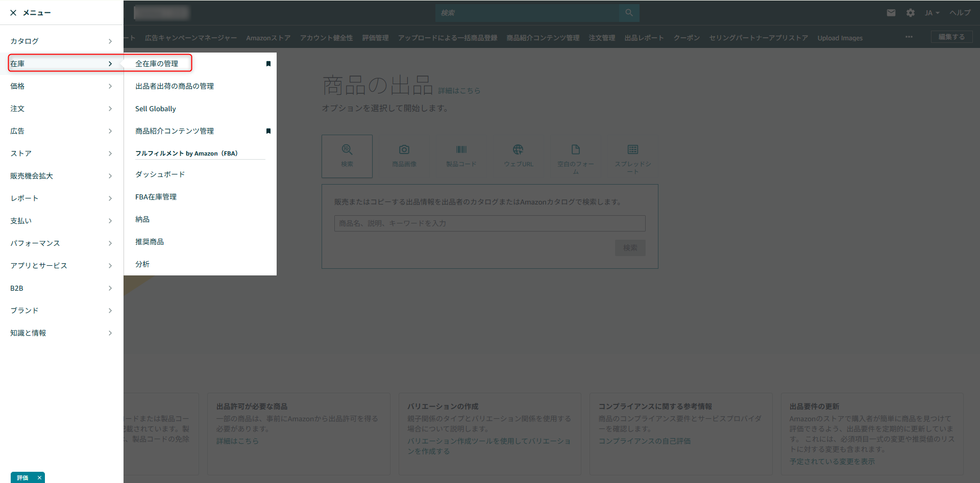Open the JA language dropdown
Screen dimensions: 980x483
pyautogui.click(x=932, y=13)
